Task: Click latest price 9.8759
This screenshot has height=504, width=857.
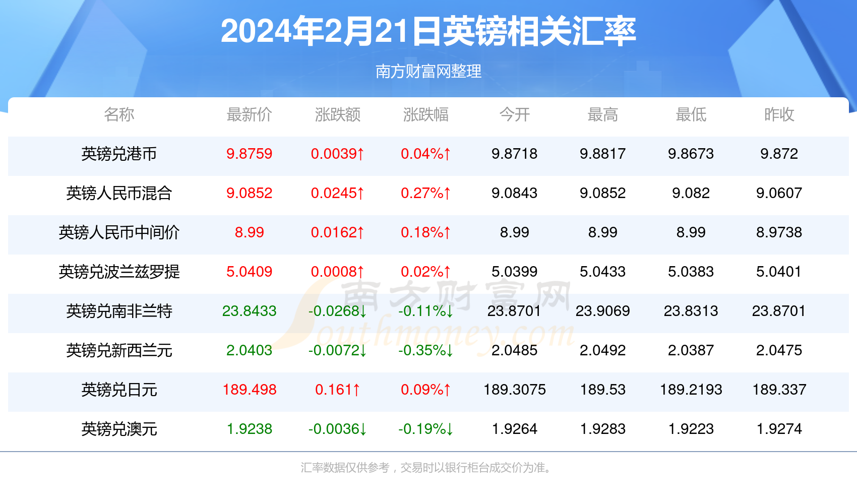Action: [250, 154]
